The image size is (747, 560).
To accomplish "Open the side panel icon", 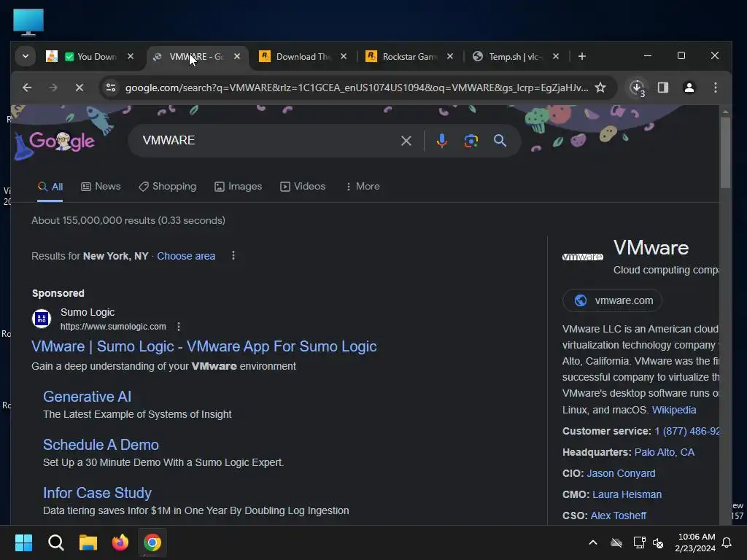I will (663, 87).
